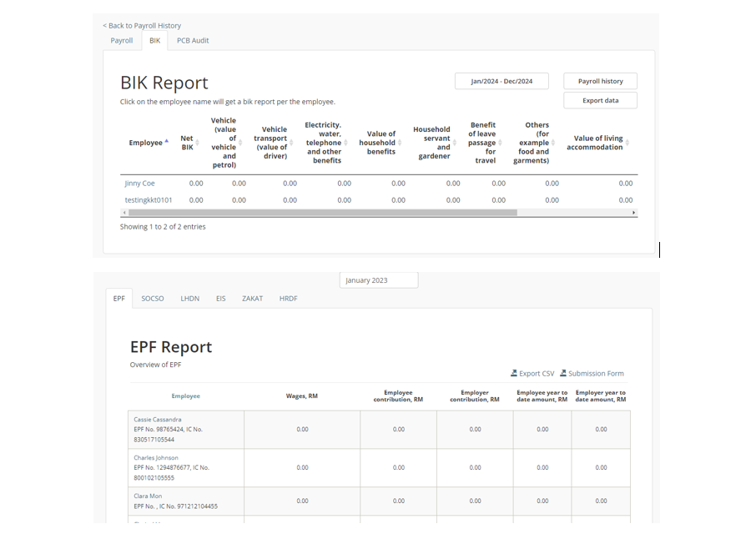Click Employee year to date amount header
Viewport: 756px width, 559px height.
(542, 396)
